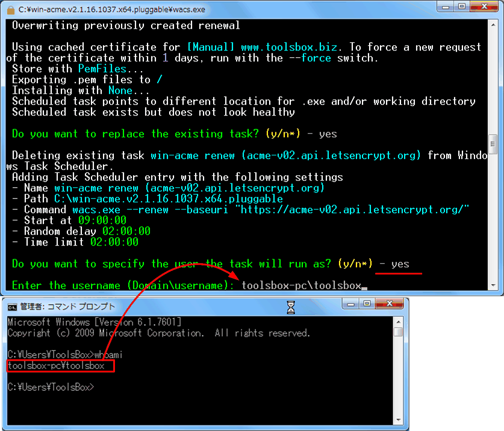Click the Path 'C:\win-acme.v2.1.16.1037.x64.pluggable' text
This screenshot has width=504, height=431.
coord(169,199)
